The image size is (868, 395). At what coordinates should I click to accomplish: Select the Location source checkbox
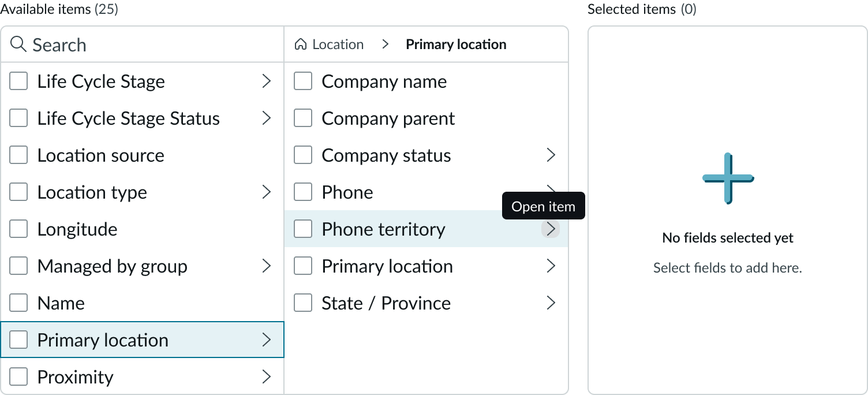[18, 155]
